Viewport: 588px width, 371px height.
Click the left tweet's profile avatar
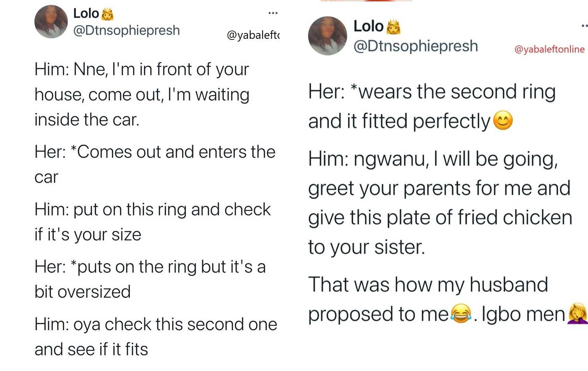coord(51,22)
